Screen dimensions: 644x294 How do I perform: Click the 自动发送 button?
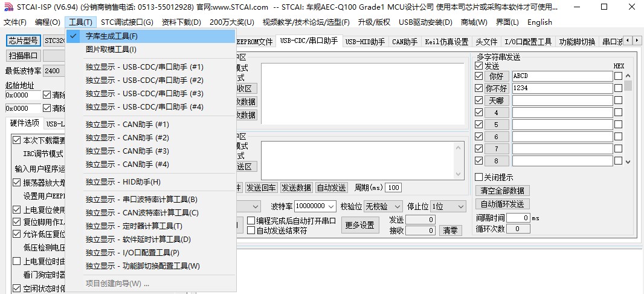point(332,188)
